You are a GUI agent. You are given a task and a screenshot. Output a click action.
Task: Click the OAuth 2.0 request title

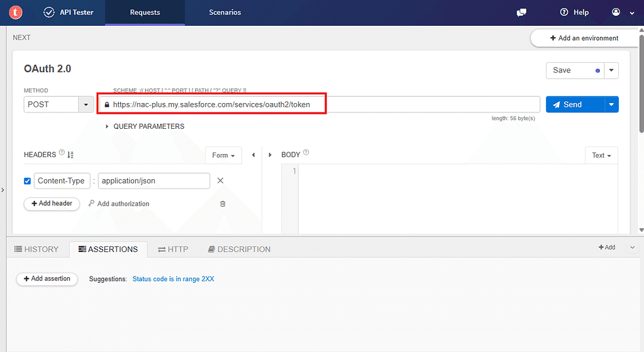point(47,69)
